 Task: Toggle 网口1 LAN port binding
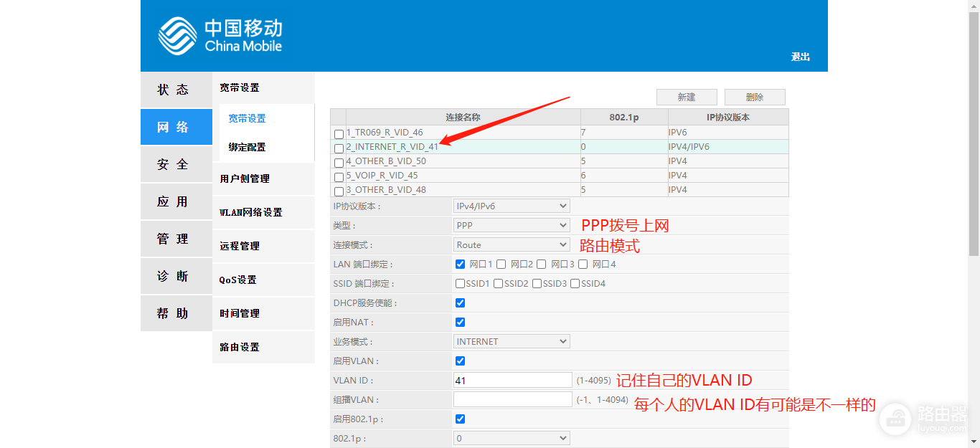[461, 264]
